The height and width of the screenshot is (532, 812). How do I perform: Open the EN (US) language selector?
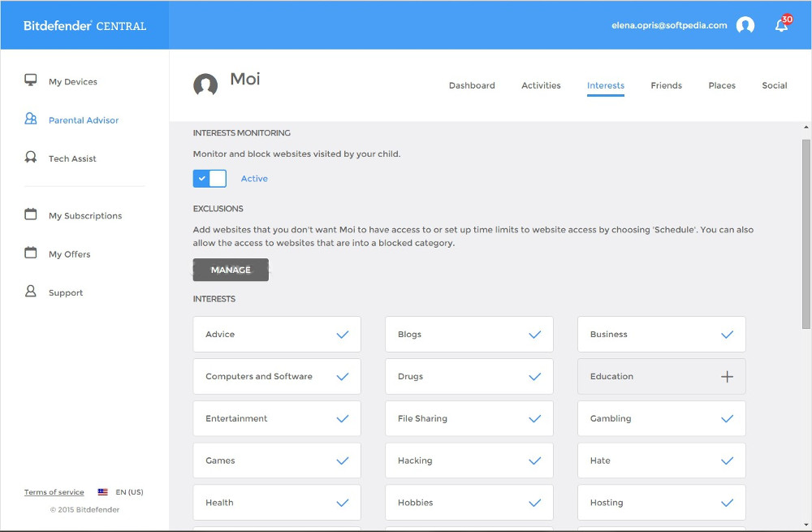(x=120, y=492)
